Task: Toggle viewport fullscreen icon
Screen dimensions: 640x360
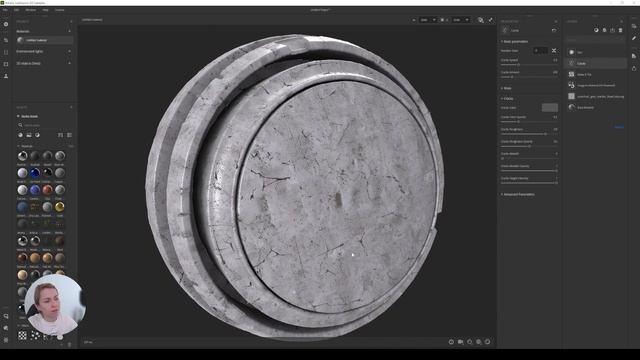Action: 491,20
